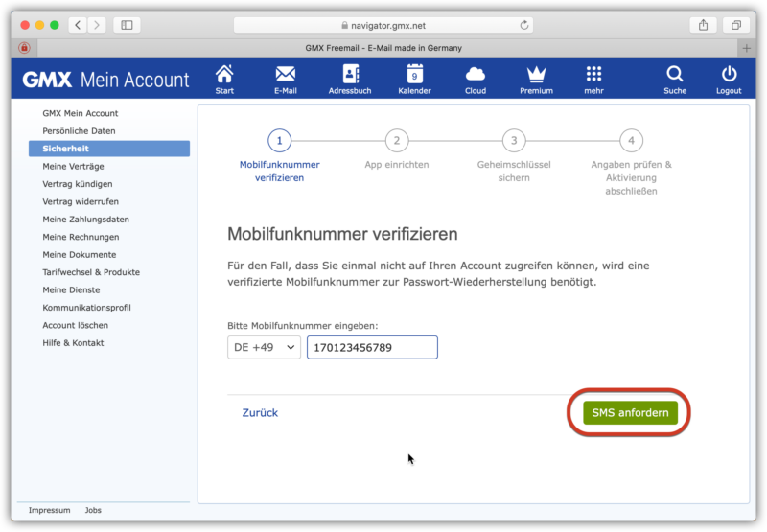This screenshot has height=532, width=767.
Task: Open Tarifwechsel & Produkte in sidebar
Action: click(91, 272)
